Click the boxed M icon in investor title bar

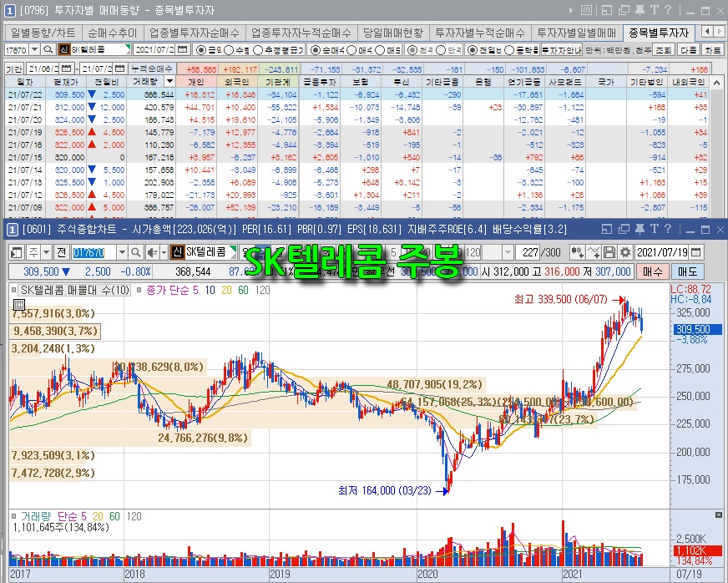pos(587,10)
